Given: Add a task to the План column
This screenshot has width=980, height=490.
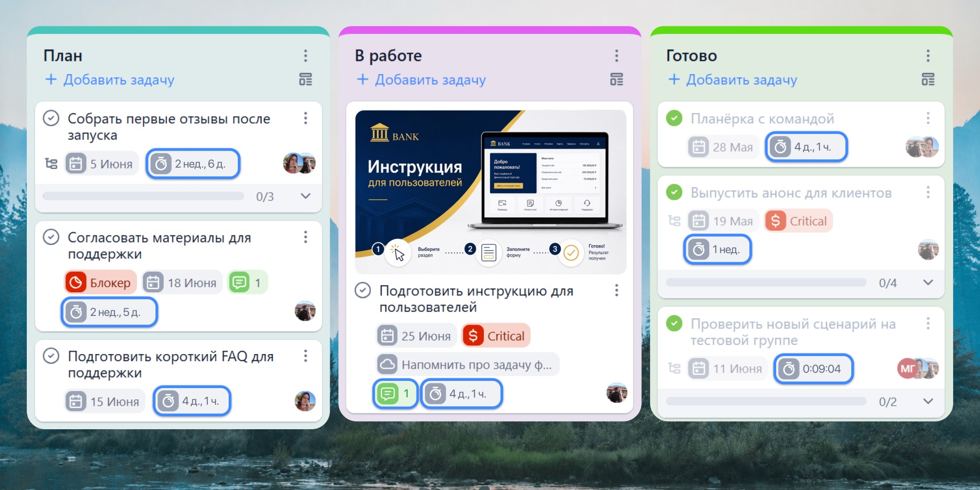Looking at the screenshot, I should click(x=110, y=79).
